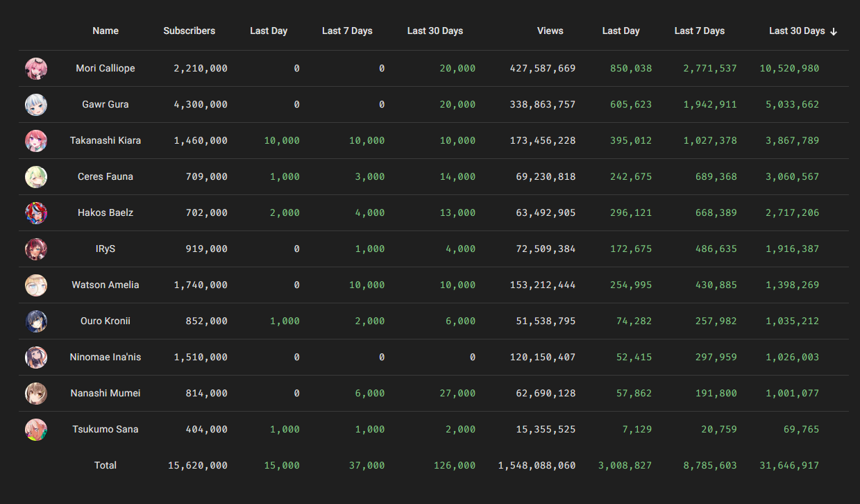Open Ninomae Ina'nis channel name
This screenshot has width=860, height=504.
point(106,357)
